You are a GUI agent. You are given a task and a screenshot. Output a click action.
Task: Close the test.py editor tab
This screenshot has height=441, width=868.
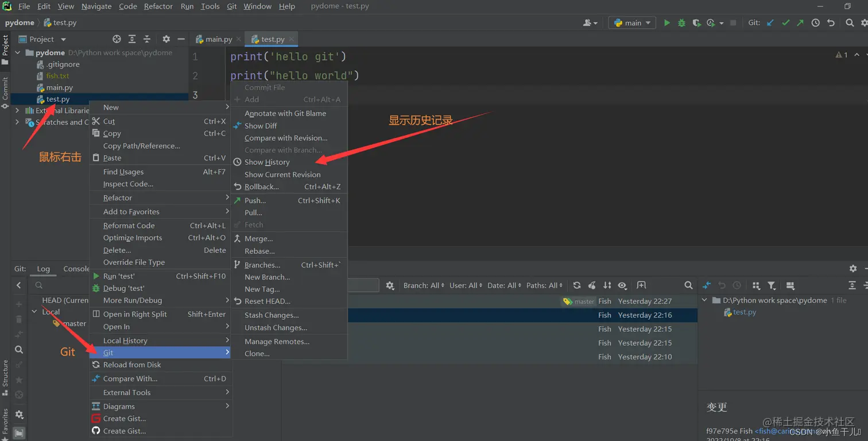click(x=292, y=39)
